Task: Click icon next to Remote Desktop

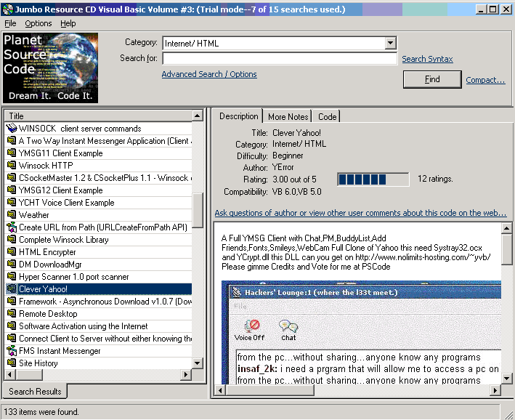Action: [x=12, y=313]
